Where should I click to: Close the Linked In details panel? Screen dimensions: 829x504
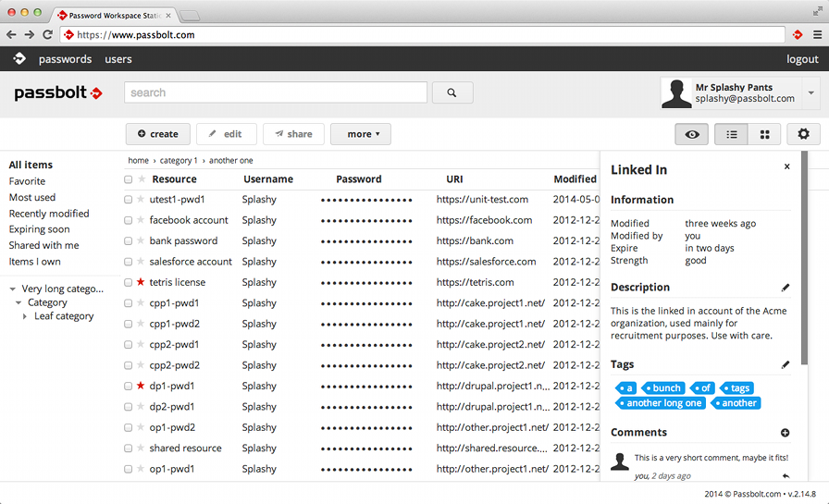pos(786,166)
